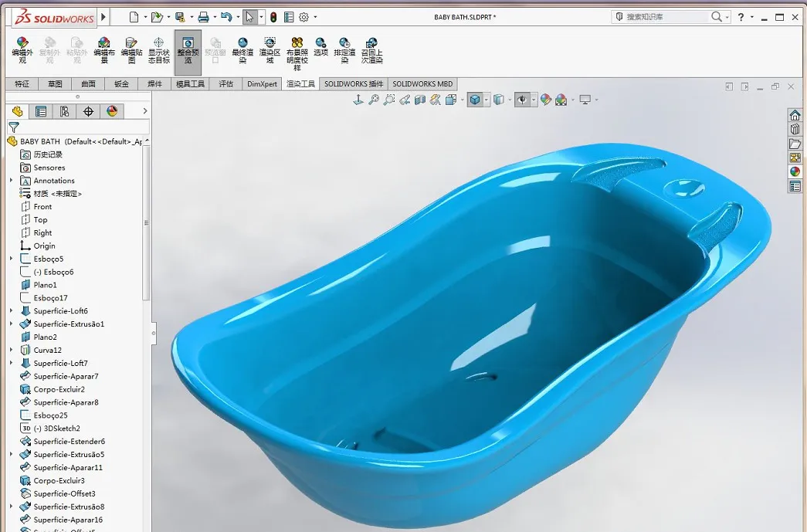Start 最终渲染 final render
Image resolution: width=807 pixels, height=532 pixels.
click(x=242, y=50)
